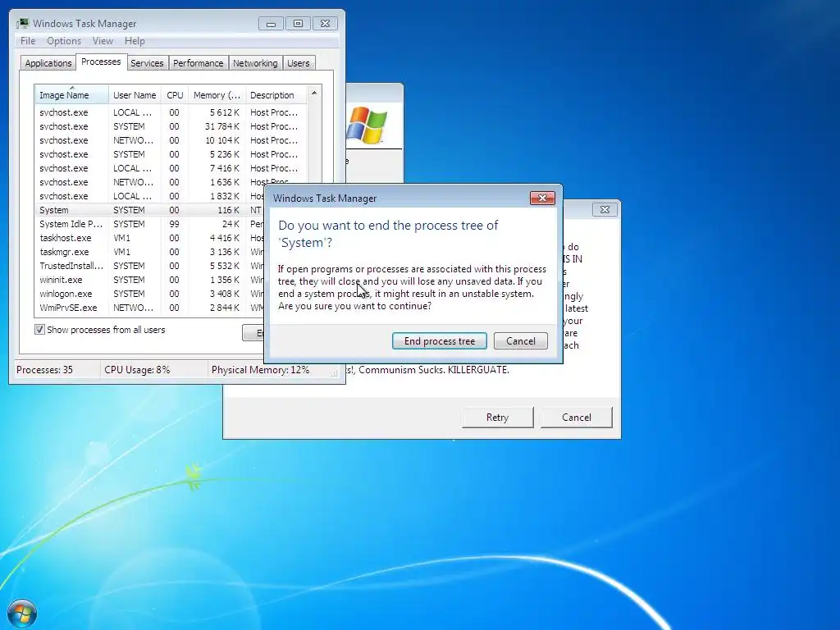This screenshot has height=630, width=840.
Task: Select svchost.exe using 7 416 K memory
Action: [x=171, y=168]
